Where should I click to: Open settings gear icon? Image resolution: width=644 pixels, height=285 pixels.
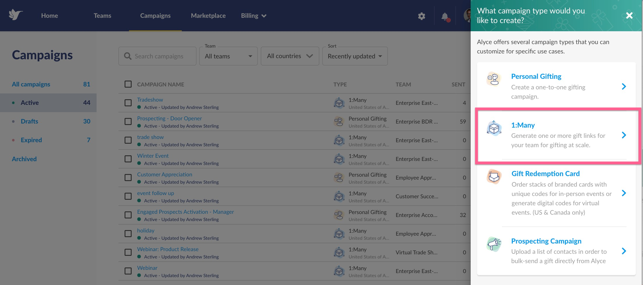tap(421, 16)
